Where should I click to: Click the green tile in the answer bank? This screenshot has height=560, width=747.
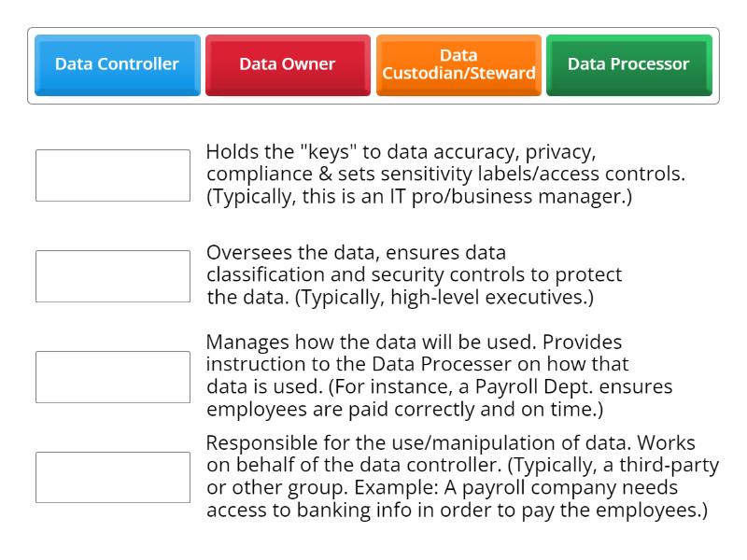(628, 64)
